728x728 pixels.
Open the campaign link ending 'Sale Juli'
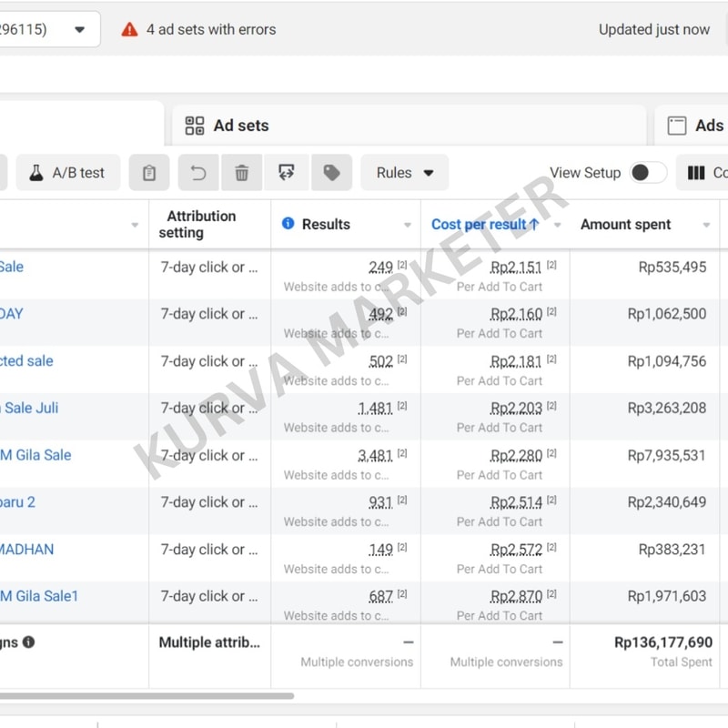(29, 408)
